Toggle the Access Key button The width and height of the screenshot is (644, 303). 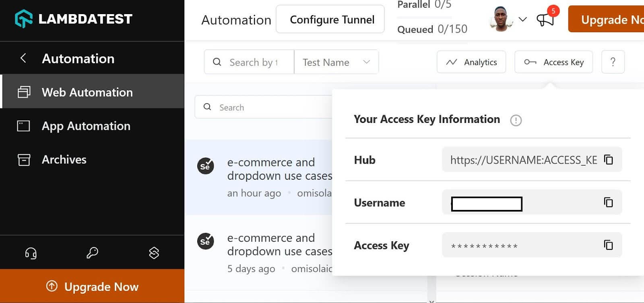click(554, 62)
